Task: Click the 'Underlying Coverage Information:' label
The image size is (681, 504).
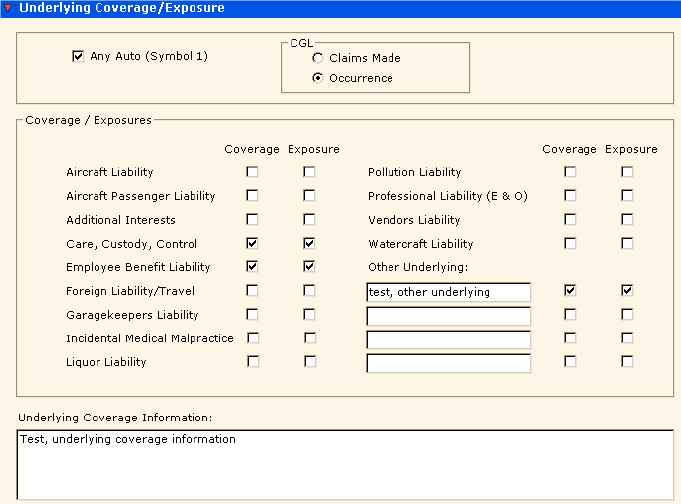Action: (x=115, y=418)
